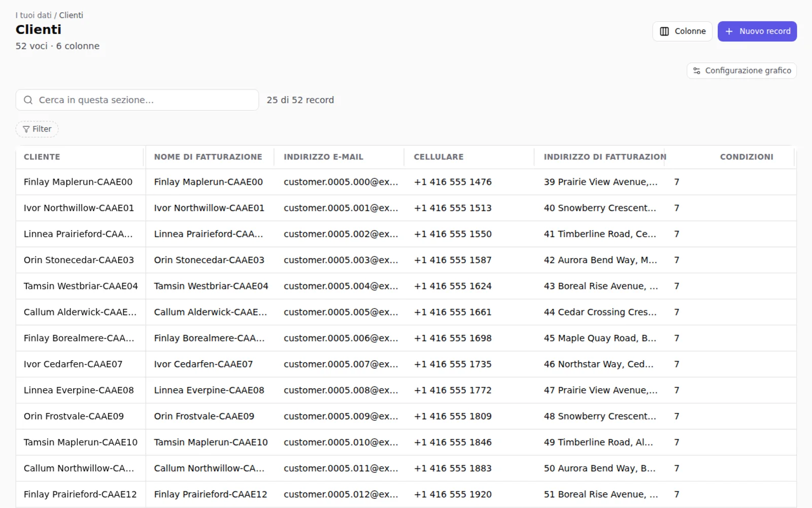Screen dimensions: 812x508
Task: Open the Orin Stonecedar-CAAE03 billing name cell
Action: 209,260
